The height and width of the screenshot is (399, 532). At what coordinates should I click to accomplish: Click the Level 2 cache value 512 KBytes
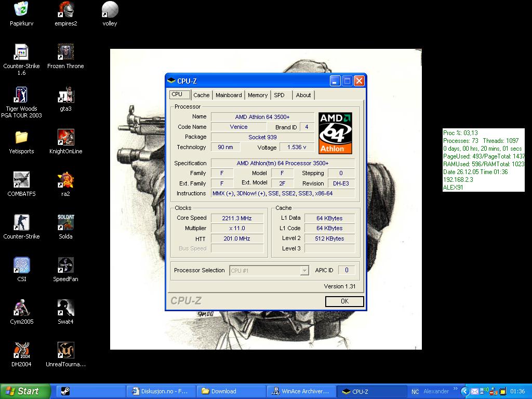[x=329, y=238]
